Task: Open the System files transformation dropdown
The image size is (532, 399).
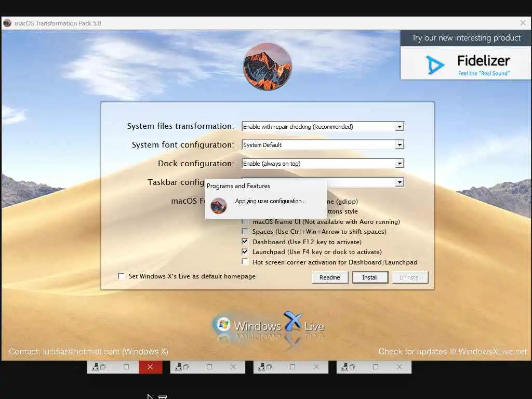Action: (x=323, y=127)
